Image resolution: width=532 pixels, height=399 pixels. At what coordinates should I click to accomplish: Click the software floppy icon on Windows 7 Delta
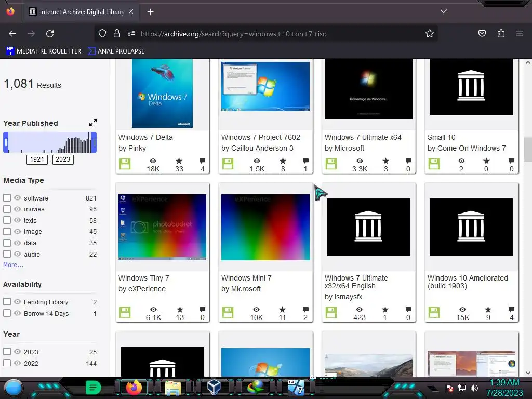point(125,164)
